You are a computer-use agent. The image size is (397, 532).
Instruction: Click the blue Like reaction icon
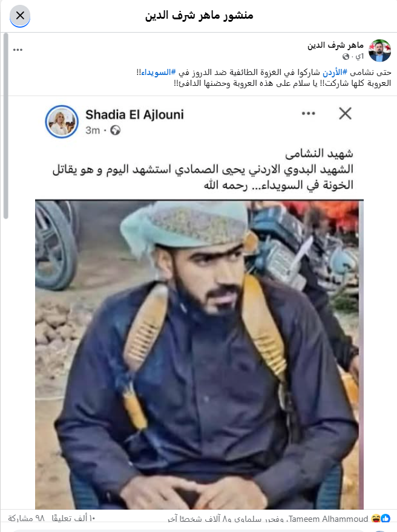(x=386, y=519)
